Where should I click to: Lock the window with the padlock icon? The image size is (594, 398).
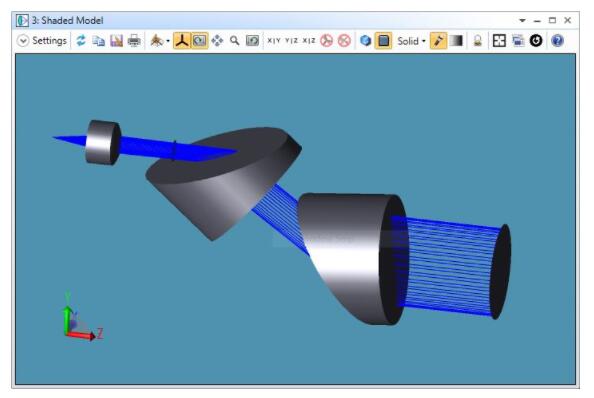[478, 41]
